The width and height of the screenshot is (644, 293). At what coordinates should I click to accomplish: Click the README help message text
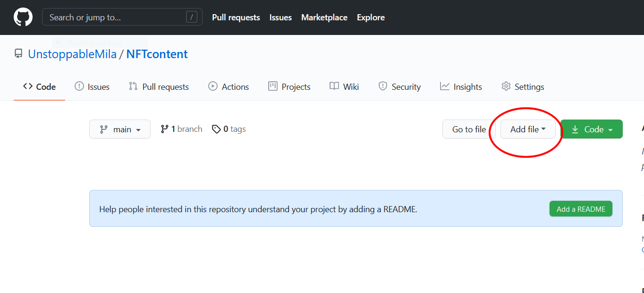pyautogui.click(x=258, y=209)
